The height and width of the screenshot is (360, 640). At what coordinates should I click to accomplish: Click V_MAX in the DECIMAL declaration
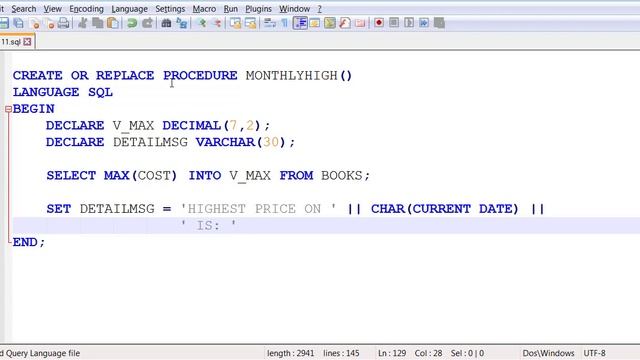coord(133,126)
